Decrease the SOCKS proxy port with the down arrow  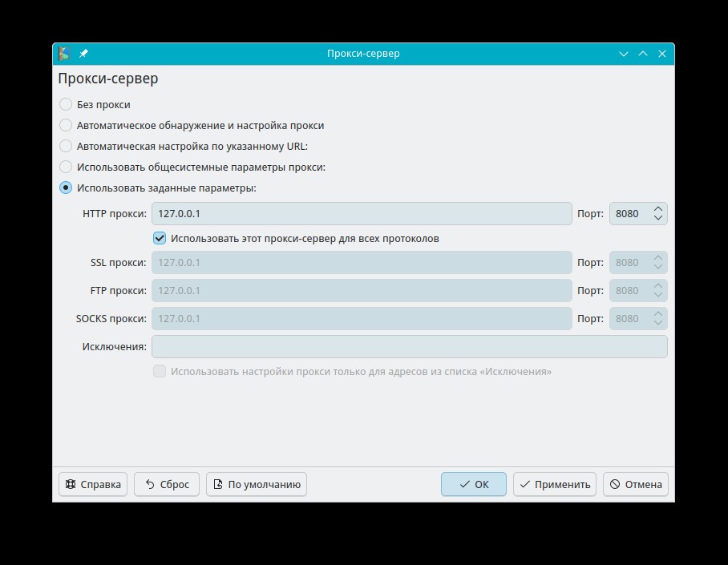click(x=658, y=323)
